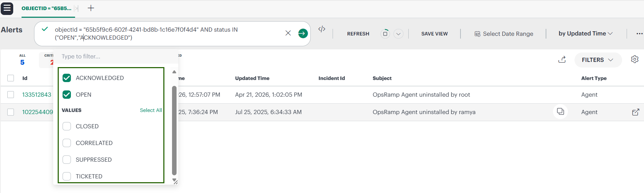Open the hamburger main menu
The height and width of the screenshot is (193, 644).
click(x=7, y=8)
